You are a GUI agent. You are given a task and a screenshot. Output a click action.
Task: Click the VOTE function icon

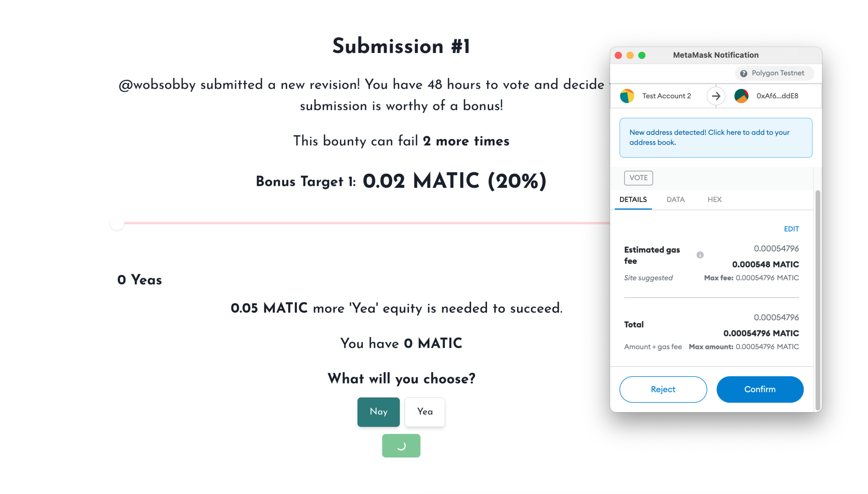click(x=638, y=178)
